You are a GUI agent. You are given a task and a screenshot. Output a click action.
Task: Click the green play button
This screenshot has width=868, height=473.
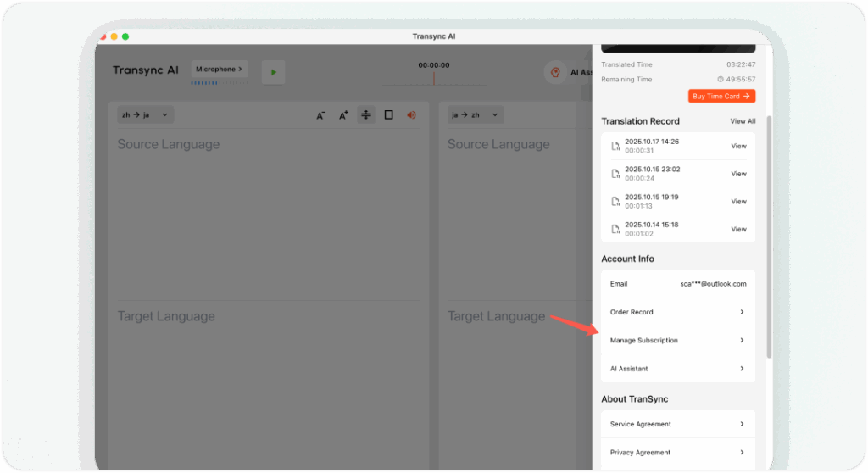point(273,73)
